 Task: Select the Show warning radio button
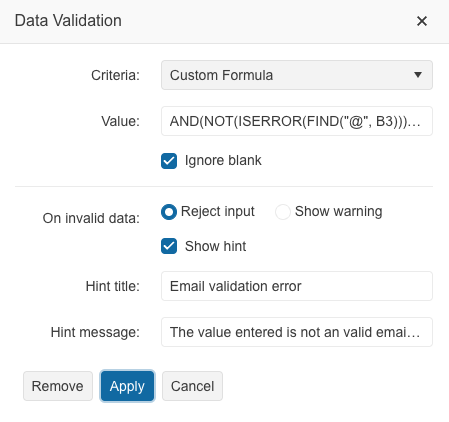(x=283, y=212)
